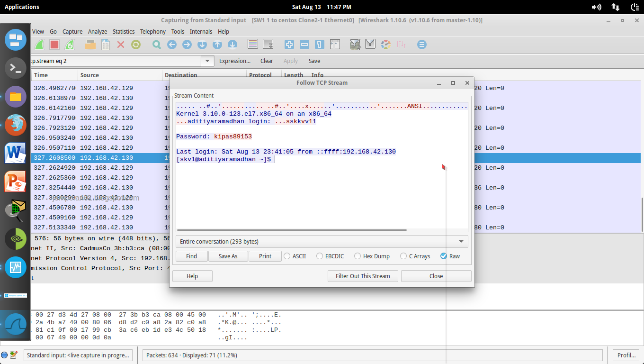Open the Analyze menu
The height and width of the screenshot is (364, 644).
[x=98, y=31]
